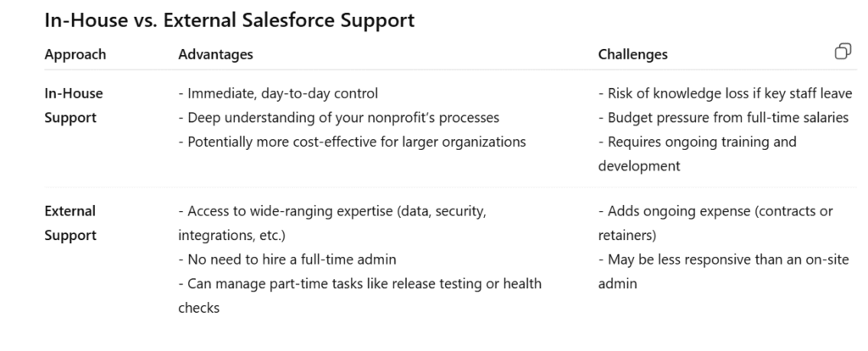Select the In-House Support row label

click(x=74, y=105)
